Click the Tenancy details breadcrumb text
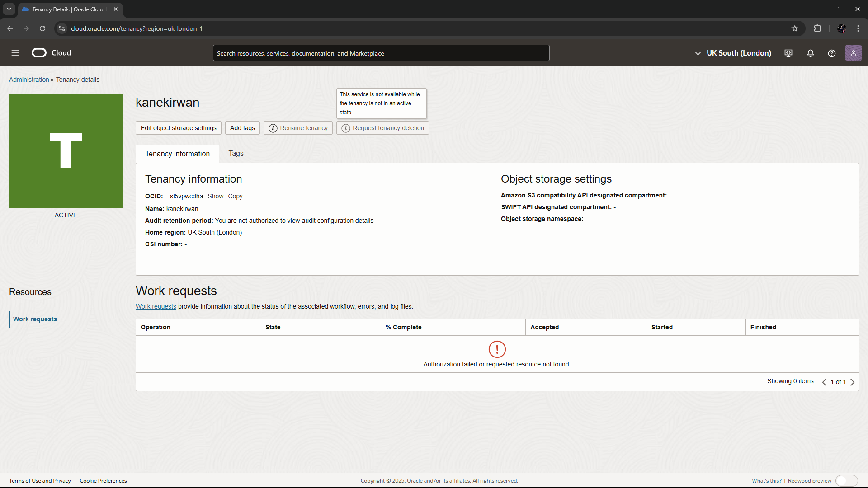 tap(78, 80)
